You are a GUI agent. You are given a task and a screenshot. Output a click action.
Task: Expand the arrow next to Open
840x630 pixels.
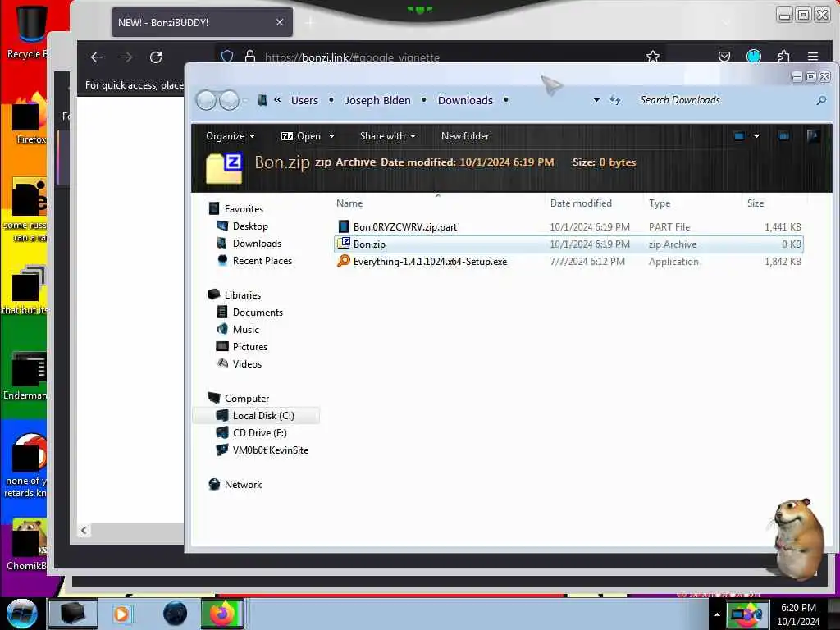click(x=331, y=136)
